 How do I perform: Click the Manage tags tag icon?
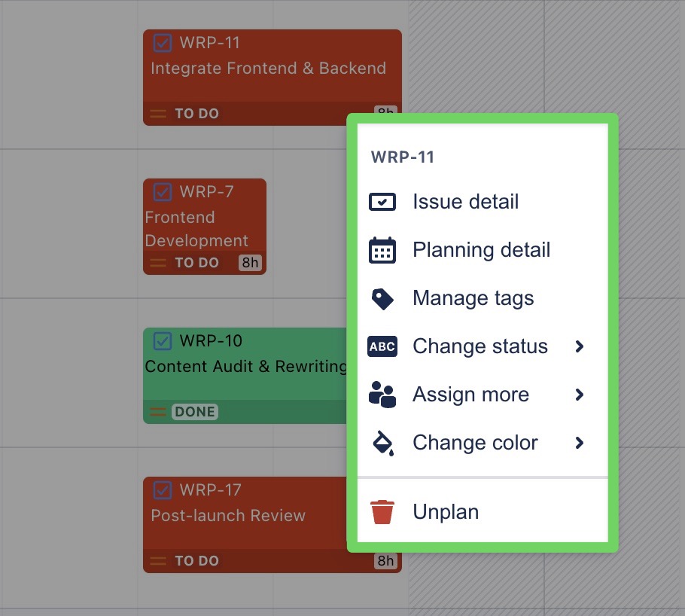pos(382,299)
